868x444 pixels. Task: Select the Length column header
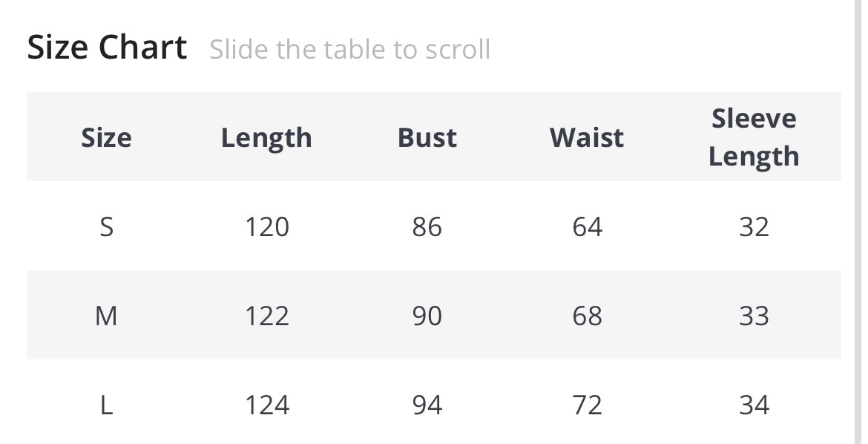tap(266, 138)
